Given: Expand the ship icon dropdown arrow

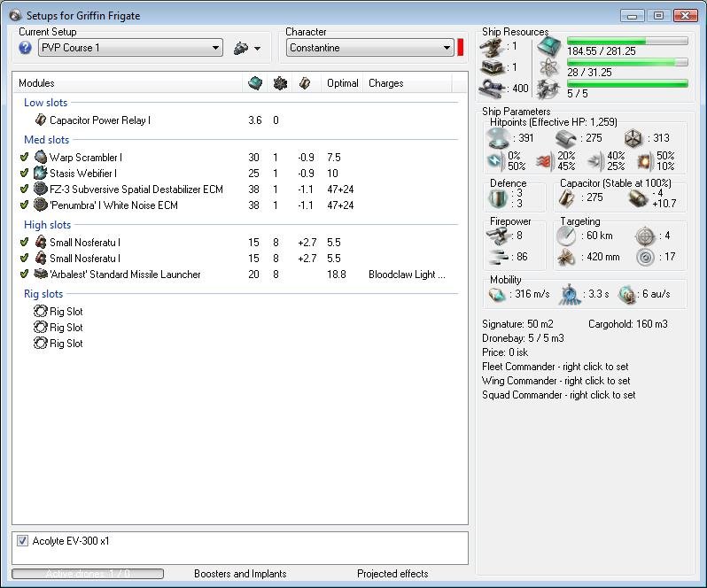Looking at the screenshot, I should tap(257, 49).
